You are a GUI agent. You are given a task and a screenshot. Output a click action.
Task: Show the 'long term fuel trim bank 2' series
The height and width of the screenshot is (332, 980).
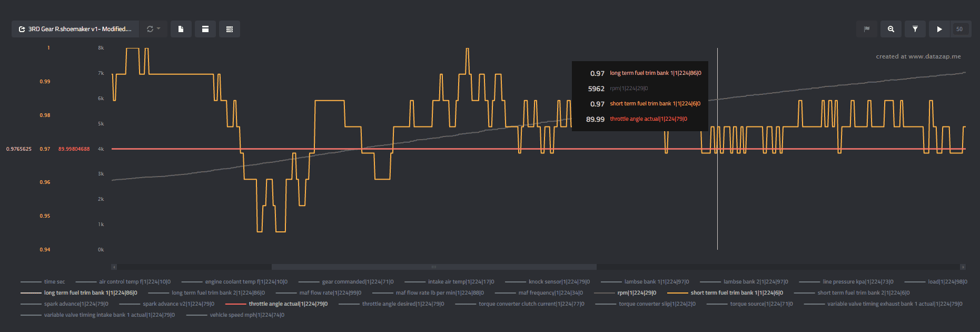(206, 293)
